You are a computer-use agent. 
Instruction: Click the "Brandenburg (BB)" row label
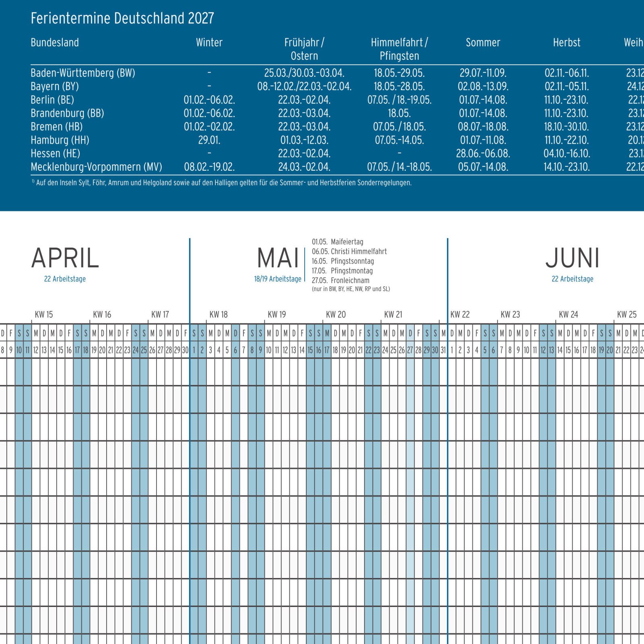coord(67,114)
